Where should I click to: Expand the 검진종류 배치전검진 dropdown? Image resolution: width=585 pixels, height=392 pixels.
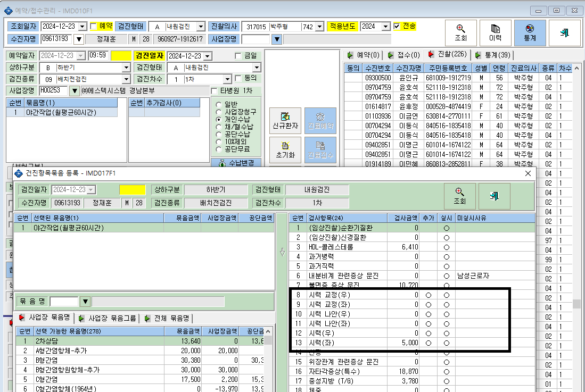coord(127,79)
